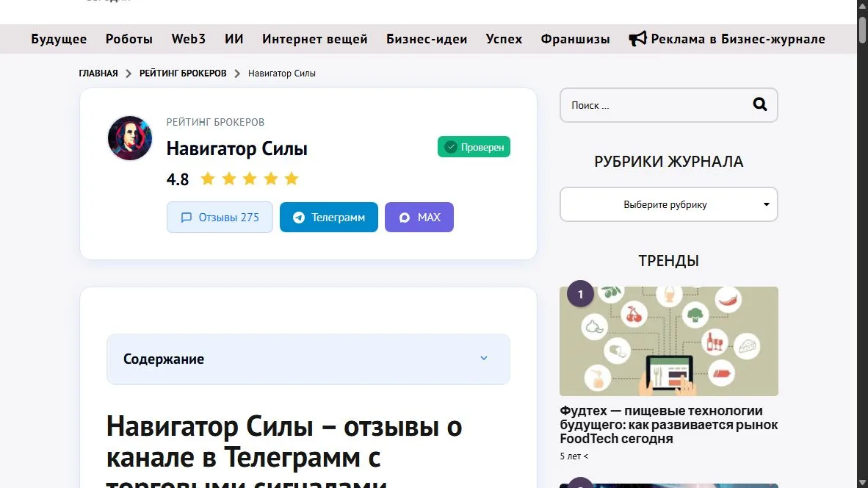868x488 pixels.
Task: Open the ИИ menu item
Action: [234, 39]
